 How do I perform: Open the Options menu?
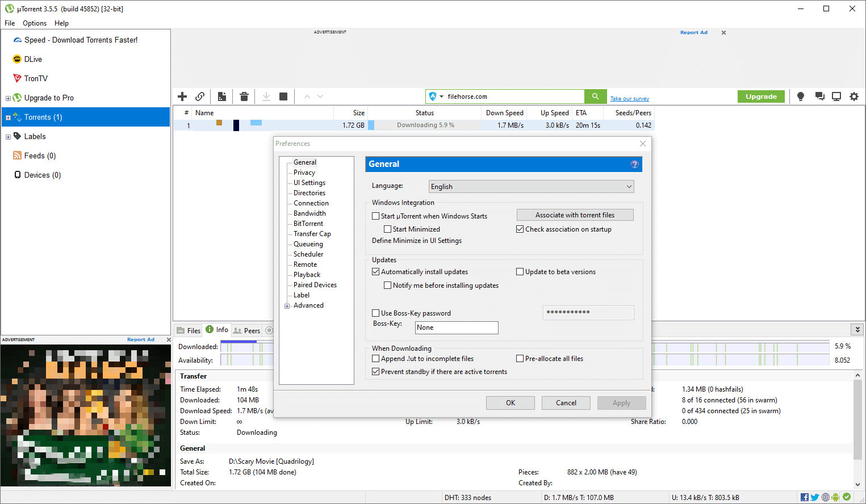[35, 23]
